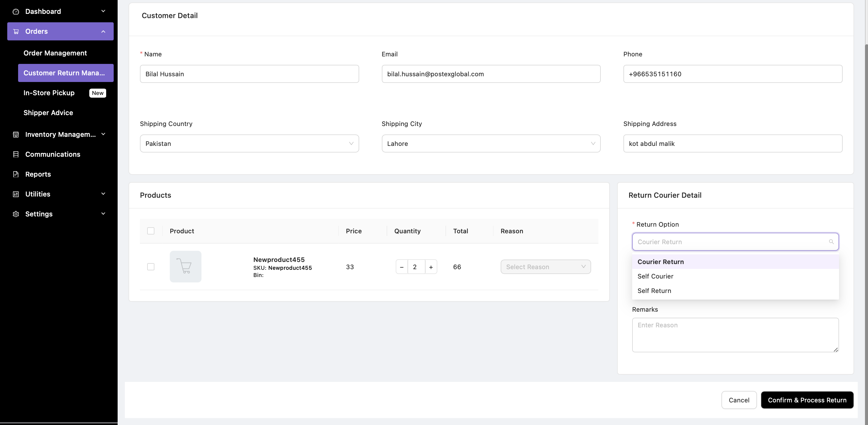Click the Dashboard gauge icon
Viewport: 868px width, 425px height.
click(x=16, y=11)
